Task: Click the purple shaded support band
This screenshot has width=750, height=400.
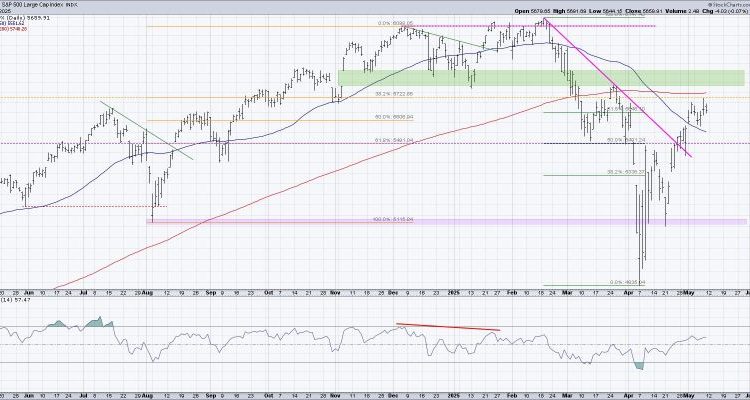Action: 445,222
